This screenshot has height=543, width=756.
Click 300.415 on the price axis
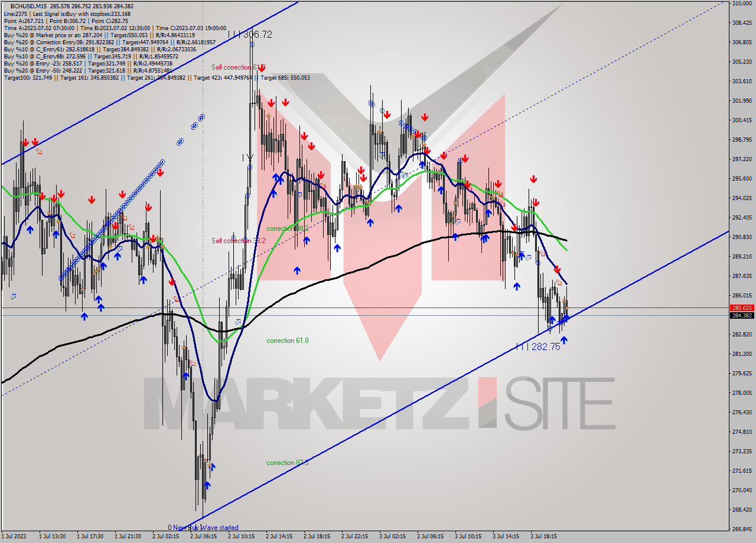[742, 120]
